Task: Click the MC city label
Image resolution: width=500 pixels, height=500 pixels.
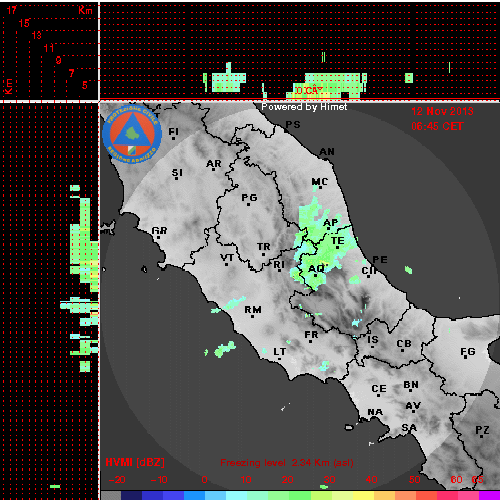Action: pos(320,182)
